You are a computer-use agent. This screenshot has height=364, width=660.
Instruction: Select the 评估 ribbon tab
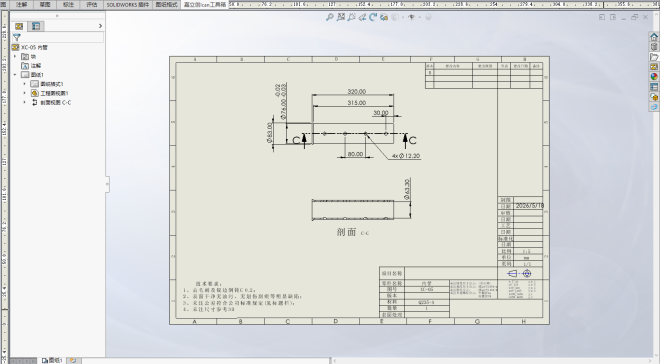91,5
